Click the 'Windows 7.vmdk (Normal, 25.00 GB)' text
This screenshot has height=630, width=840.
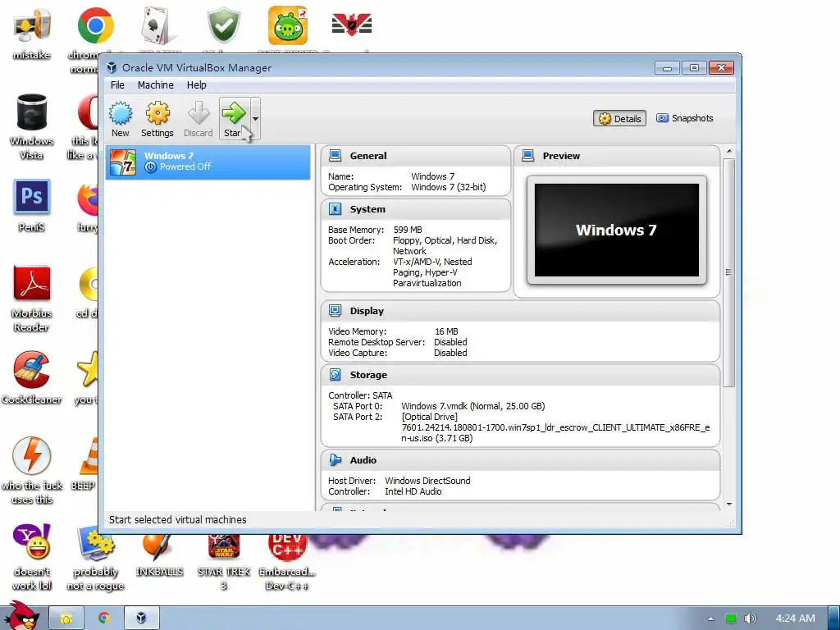tap(473, 406)
